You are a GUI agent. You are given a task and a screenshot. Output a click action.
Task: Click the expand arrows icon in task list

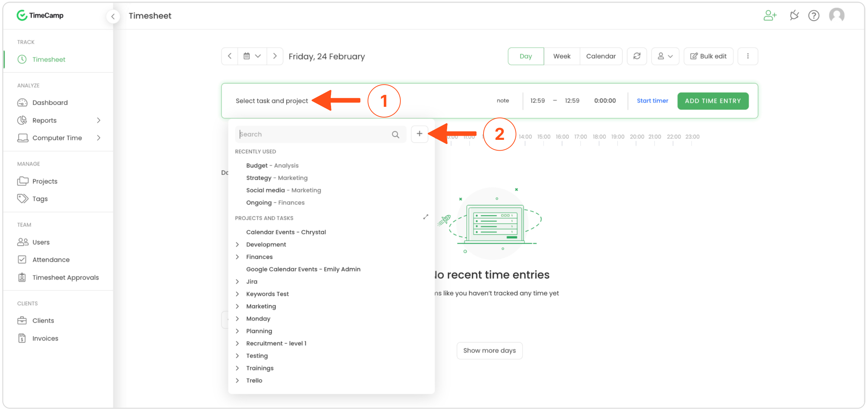pos(426,217)
